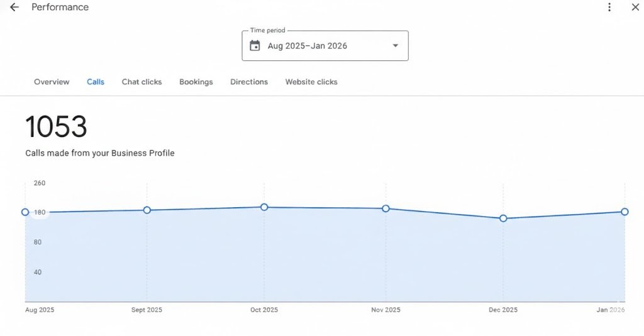The height and width of the screenshot is (336, 644).
Task: View the Website clicks tab
Action: 311,82
